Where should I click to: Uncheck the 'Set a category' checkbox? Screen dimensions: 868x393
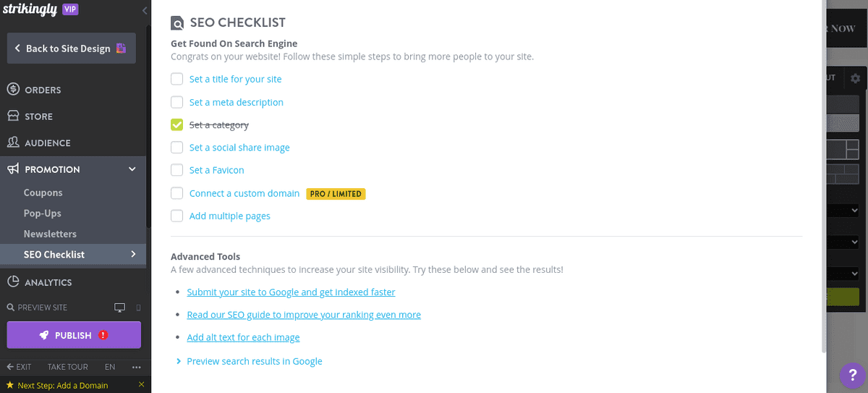pyautogui.click(x=176, y=124)
